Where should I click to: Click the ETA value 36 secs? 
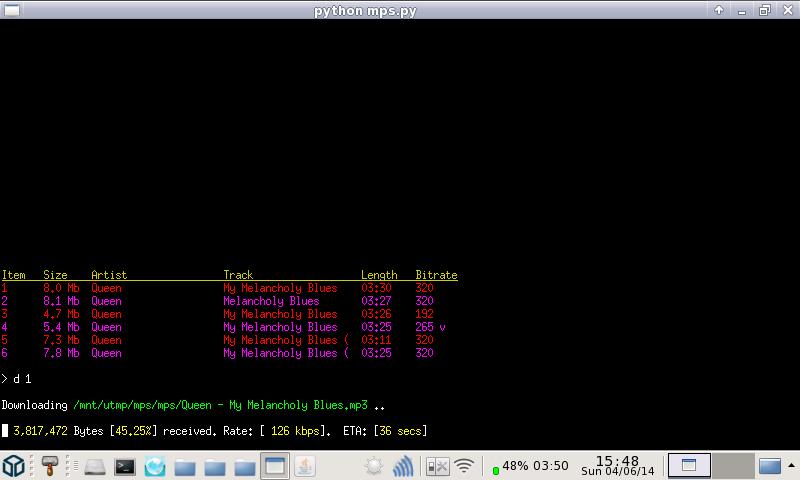tap(401, 431)
